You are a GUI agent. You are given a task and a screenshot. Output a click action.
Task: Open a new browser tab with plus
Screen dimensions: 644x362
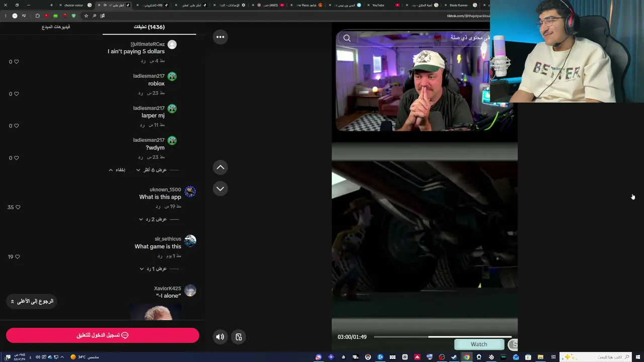coord(51,5)
